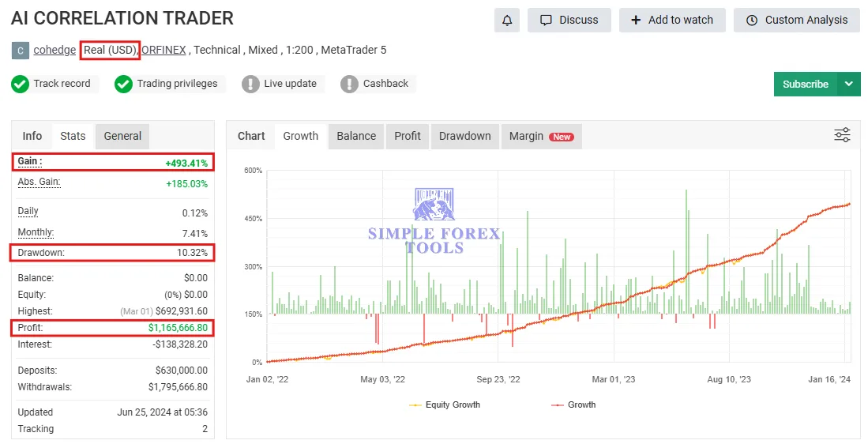Open Custom Analysis
The width and height of the screenshot is (868, 444).
(797, 20)
